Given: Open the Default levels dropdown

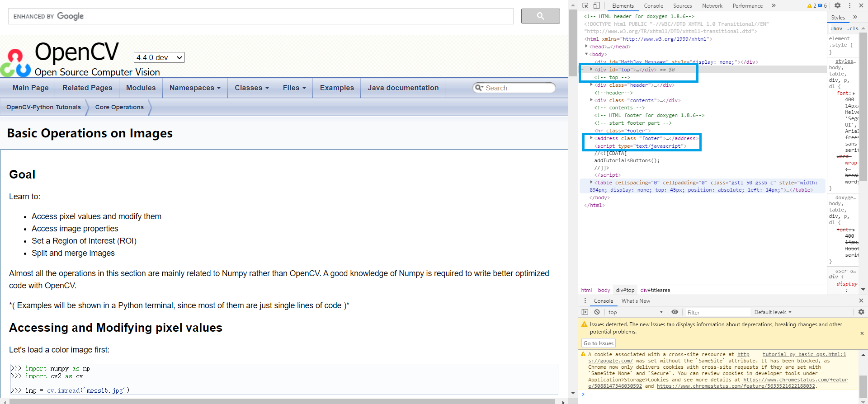Looking at the screenshot, I should click(x=773, y=312).
